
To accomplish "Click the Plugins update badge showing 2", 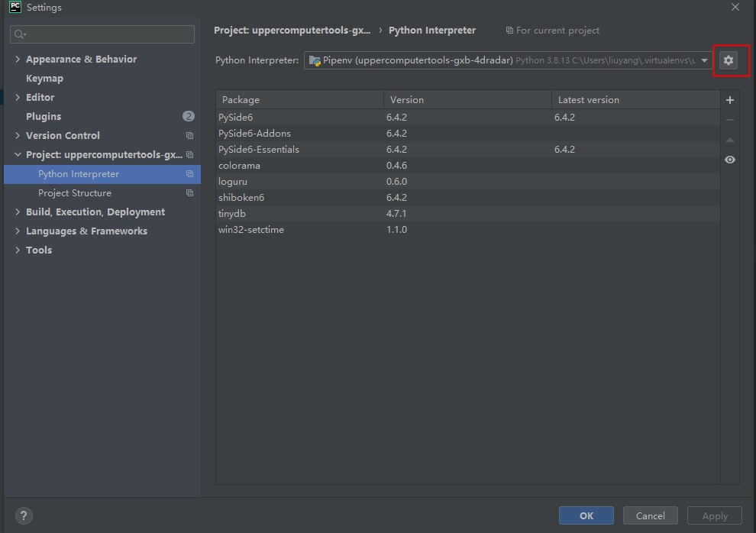I will coord(189,116).
